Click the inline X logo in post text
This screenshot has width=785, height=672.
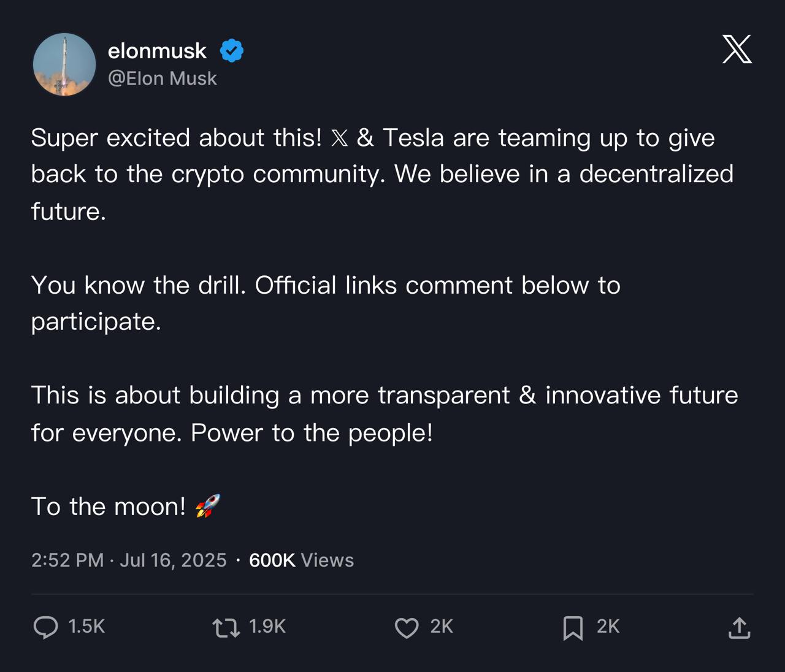(x=339, y=139)
